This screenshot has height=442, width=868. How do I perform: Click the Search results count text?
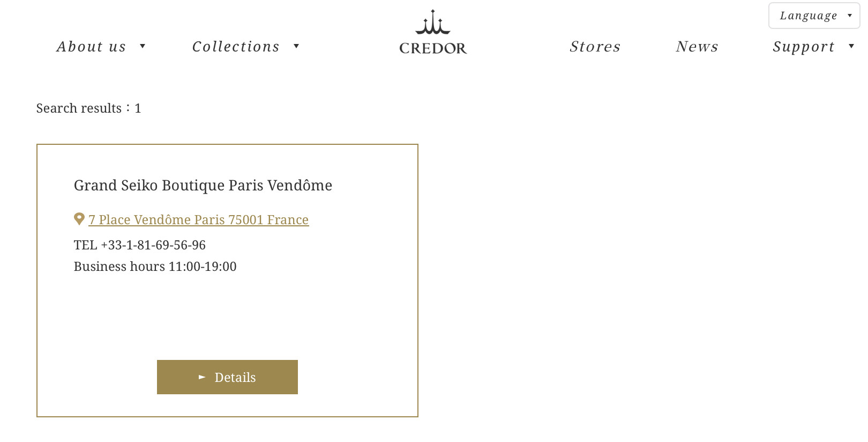[88, 108]
